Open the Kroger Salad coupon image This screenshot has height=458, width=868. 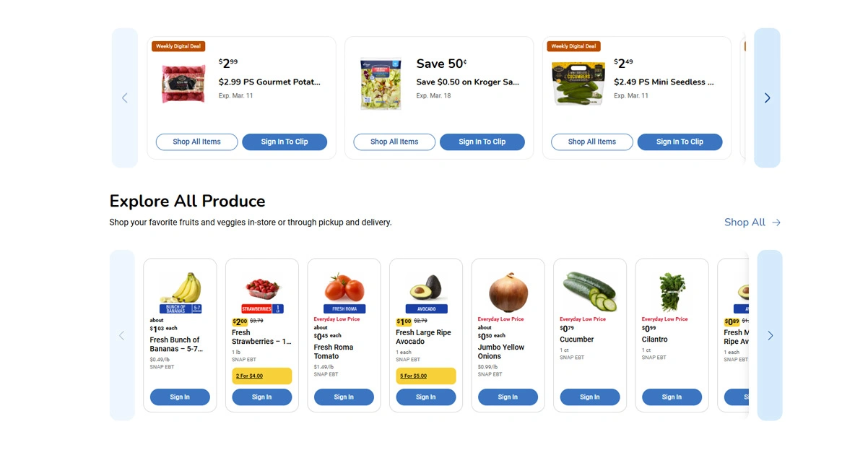[381, 84]
